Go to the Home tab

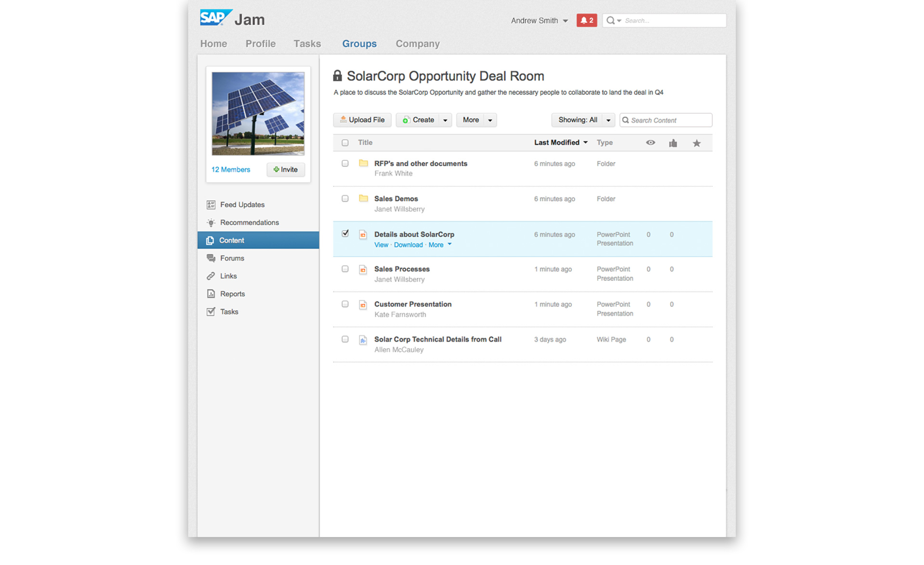[214, 43]
